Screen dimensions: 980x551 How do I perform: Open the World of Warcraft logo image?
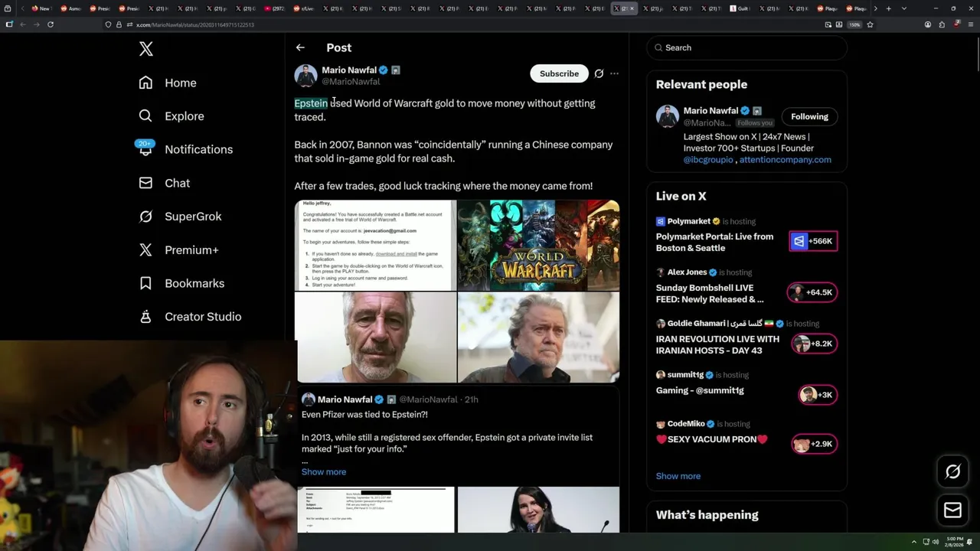point(538,245)
